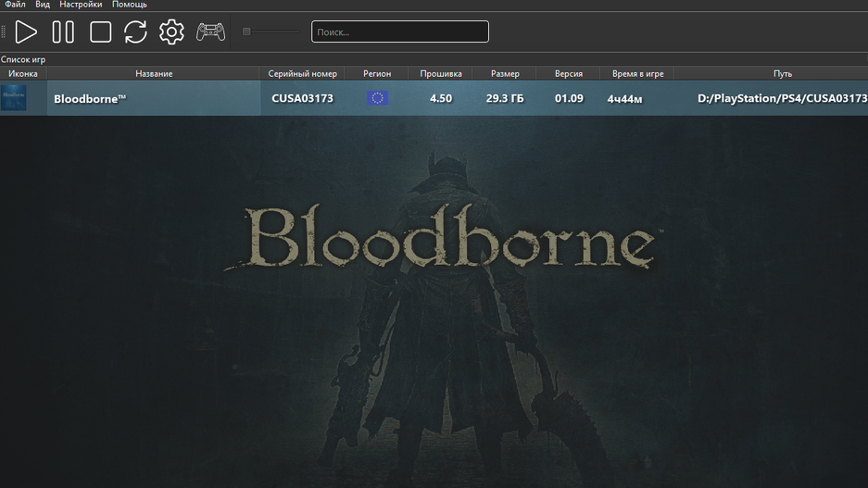Sort by the Размер column header
The image size is (868, 488).
pyautogui.click(x=505, y=73)
